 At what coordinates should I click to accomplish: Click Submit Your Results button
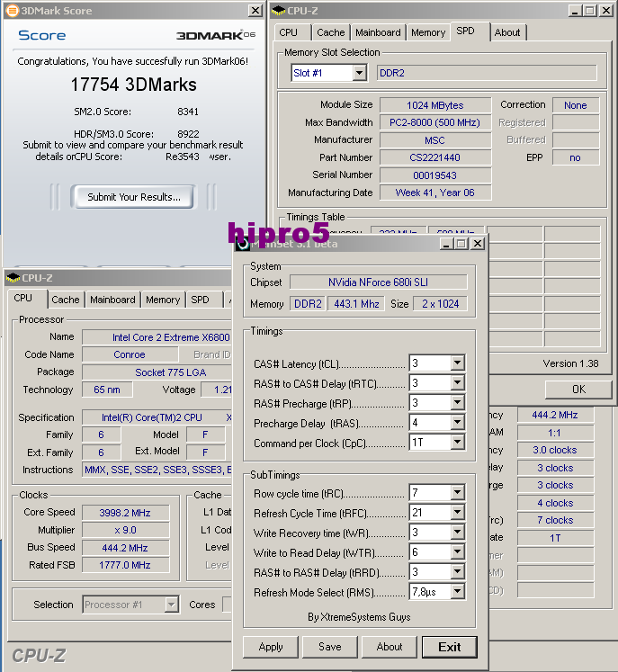(134, 197)
